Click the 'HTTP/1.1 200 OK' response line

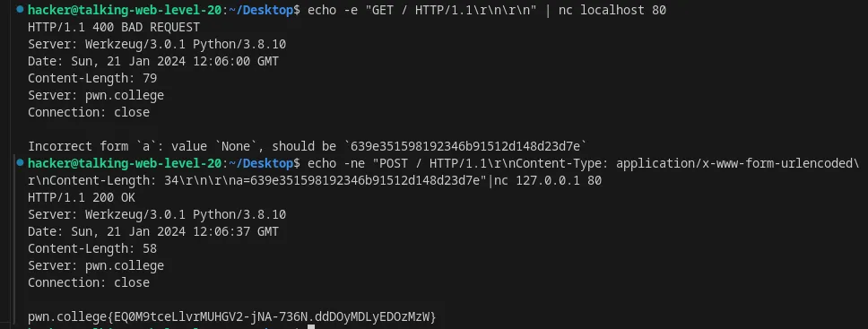82,198
